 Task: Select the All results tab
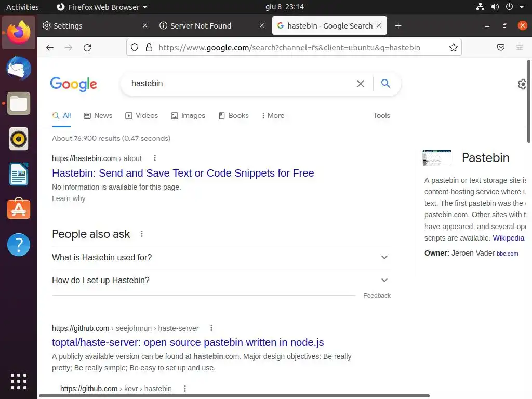pos(61,116)
